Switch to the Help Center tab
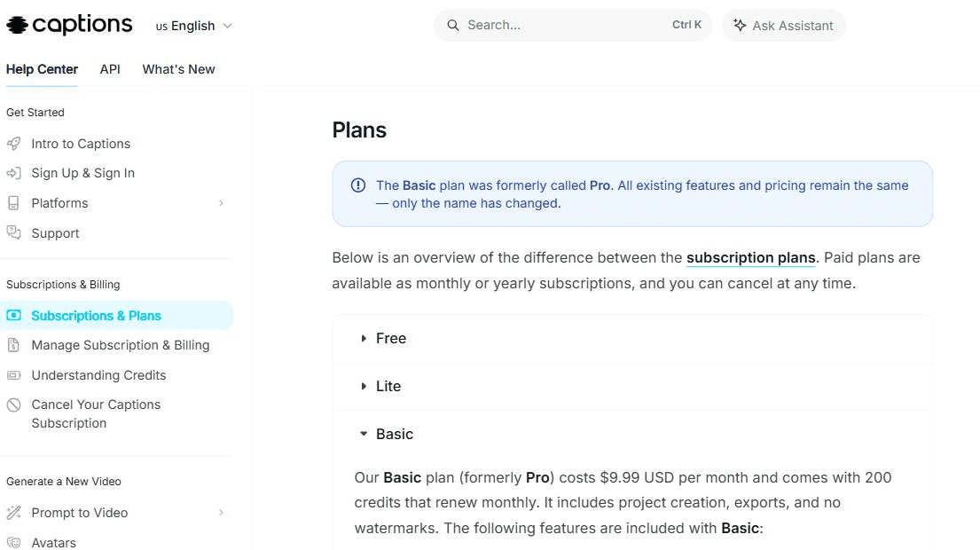 (42, 69)
